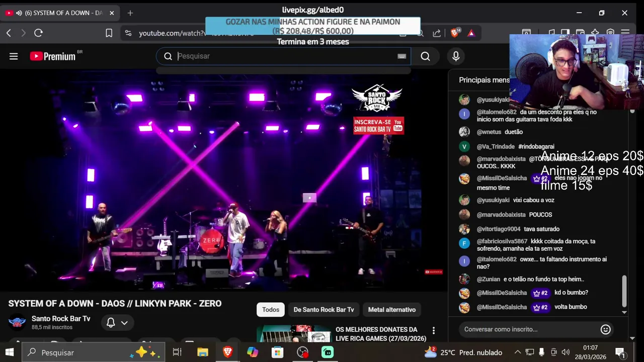Open the volume control in system tray
Viewport: 644px width, 362px height.
pyautogui.click(x=566, y=352)
